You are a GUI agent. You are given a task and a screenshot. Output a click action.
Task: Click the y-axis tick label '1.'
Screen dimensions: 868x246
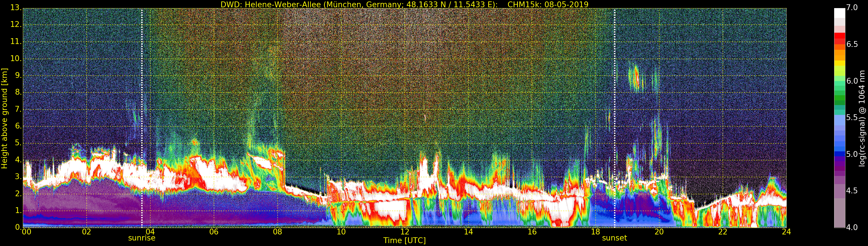(18, 211)
